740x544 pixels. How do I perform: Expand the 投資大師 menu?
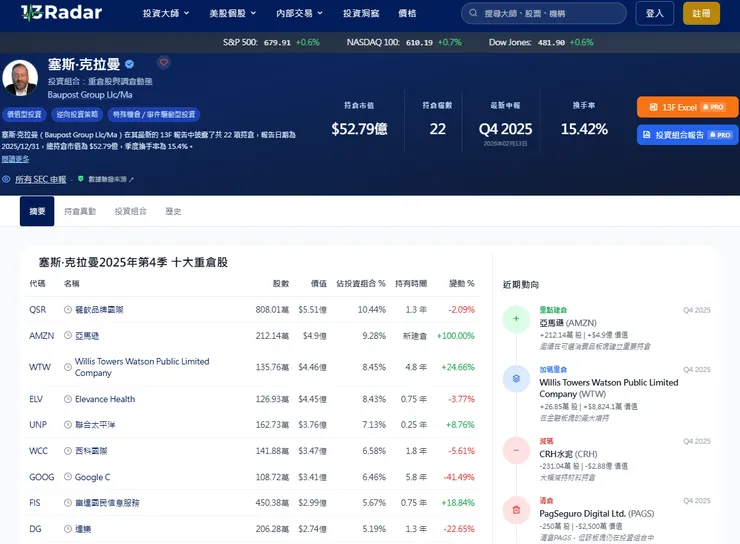tap(166, 13)
